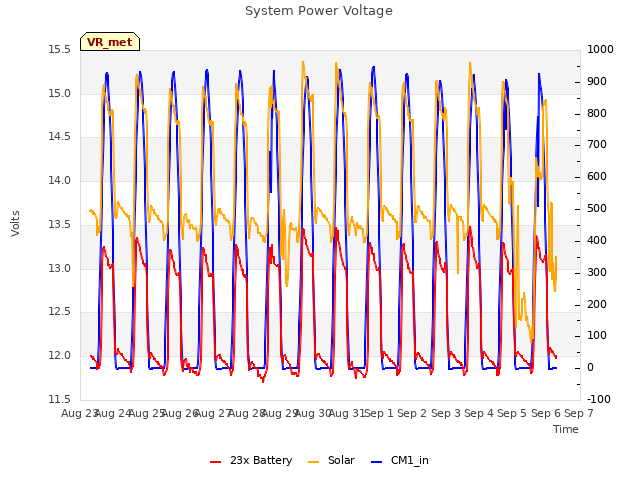Click the Aug 23 date tick label
Screen dimensions: 640x480
[x=79, y=414]
